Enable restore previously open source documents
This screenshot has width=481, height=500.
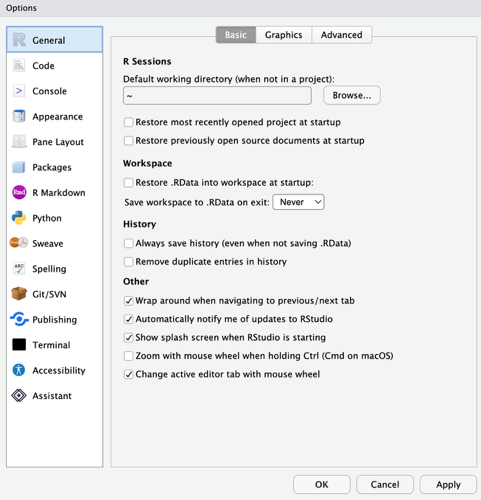(x=128, y=140)
